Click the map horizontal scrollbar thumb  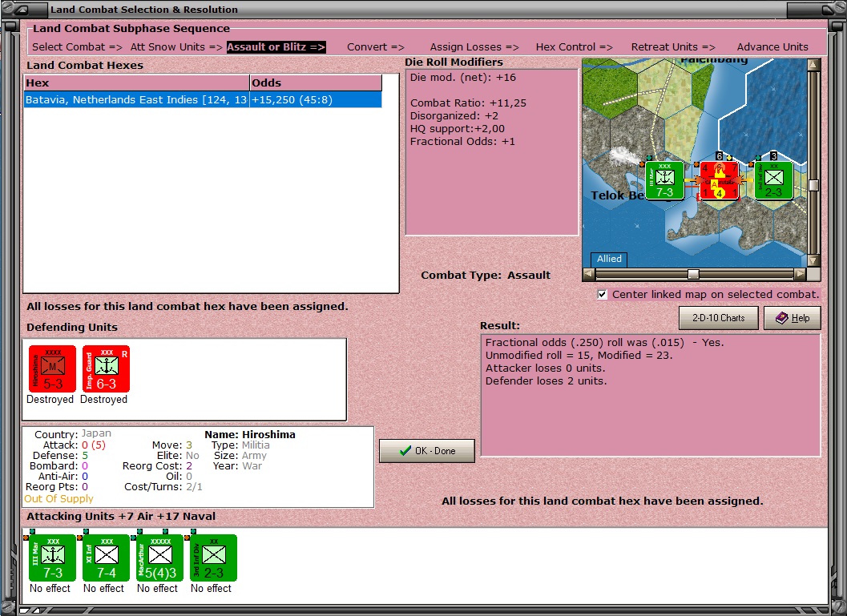(693, 274)
